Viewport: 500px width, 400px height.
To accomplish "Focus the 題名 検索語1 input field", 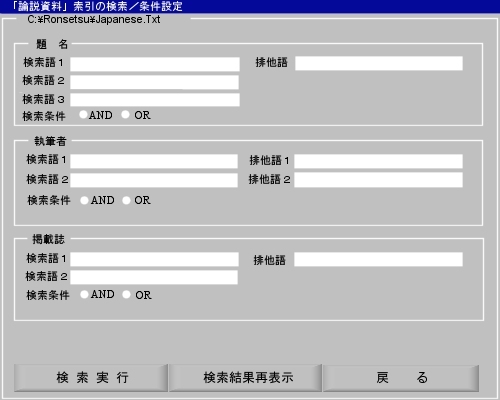I will click(x=155, y=64).
